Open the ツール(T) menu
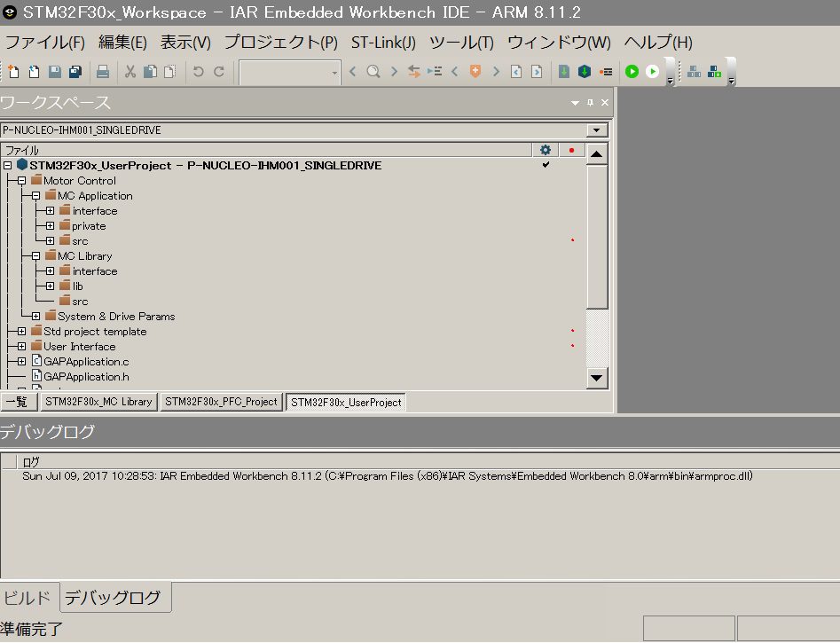 [x=461, y=43]
